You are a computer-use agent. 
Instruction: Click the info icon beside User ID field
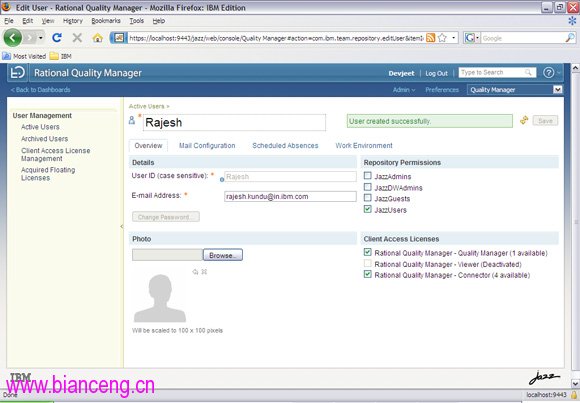tap(222, 179)
